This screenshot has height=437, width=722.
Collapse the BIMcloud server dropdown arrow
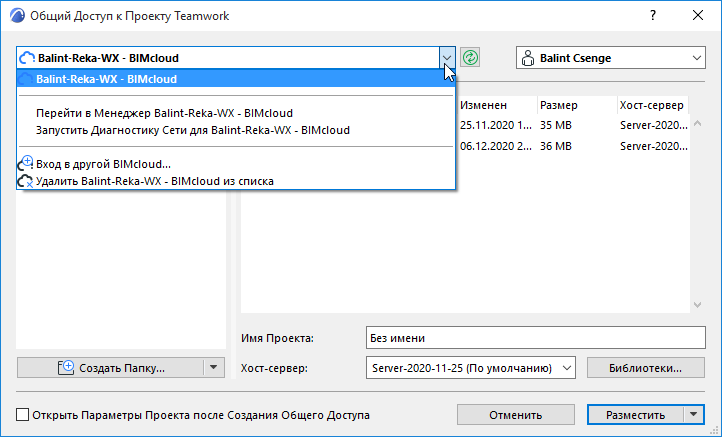[x=447, y=58]
